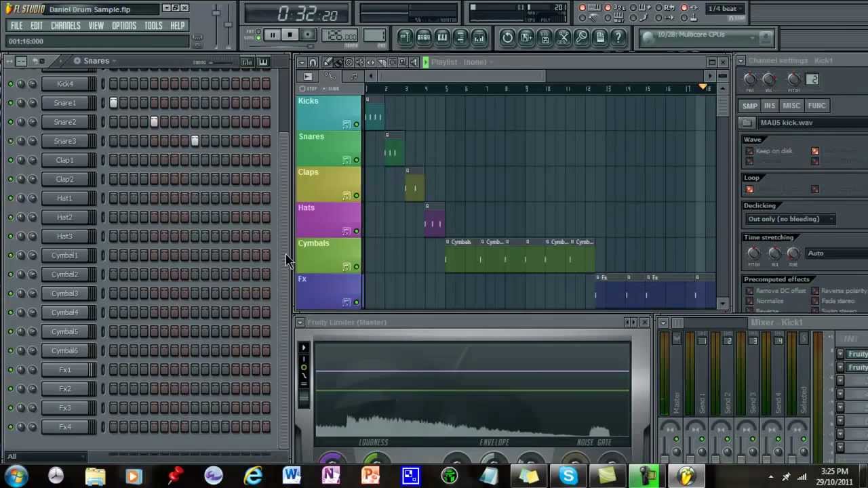Open the playlist options menu arrow
Viewport: 868px width, 488px height.
302,62
